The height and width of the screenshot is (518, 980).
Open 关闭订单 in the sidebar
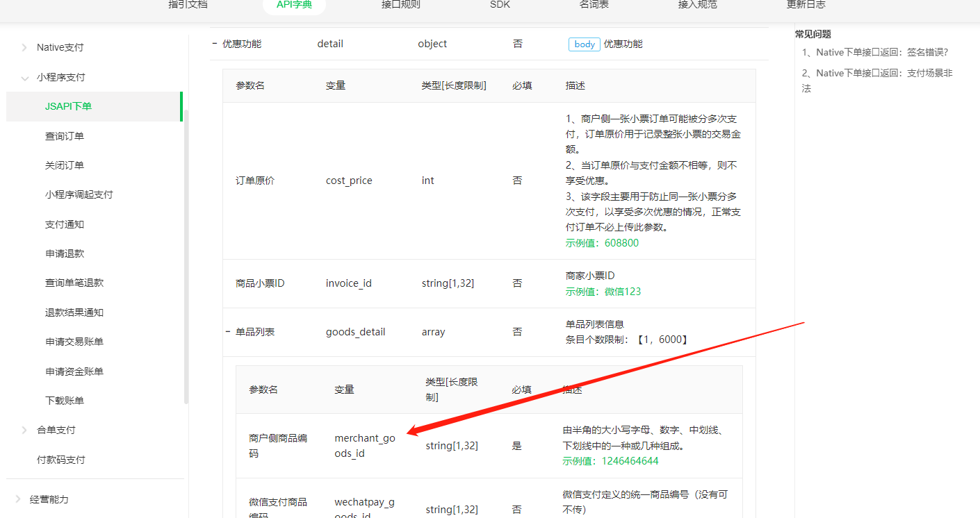click(x=65, y=165)
